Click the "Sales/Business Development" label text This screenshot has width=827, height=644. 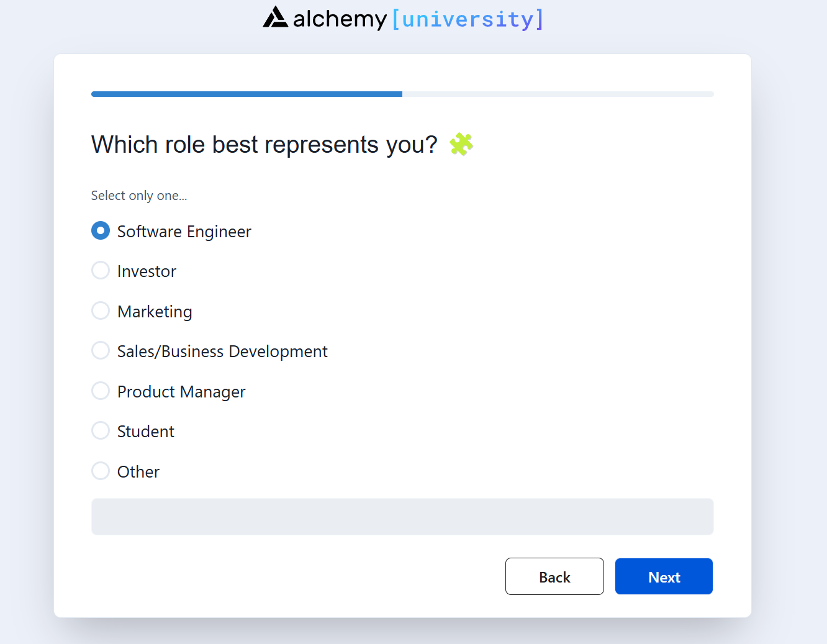[222, 351]
